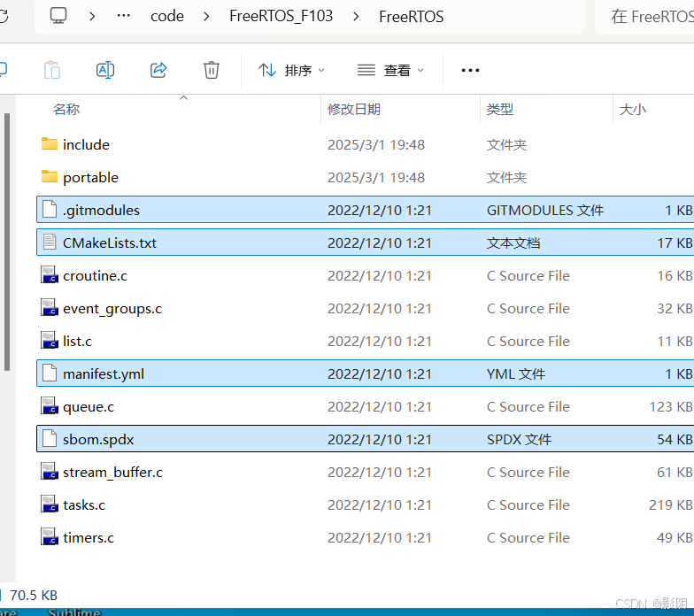Sort by the 修改日期 column header

coord(354,110)
